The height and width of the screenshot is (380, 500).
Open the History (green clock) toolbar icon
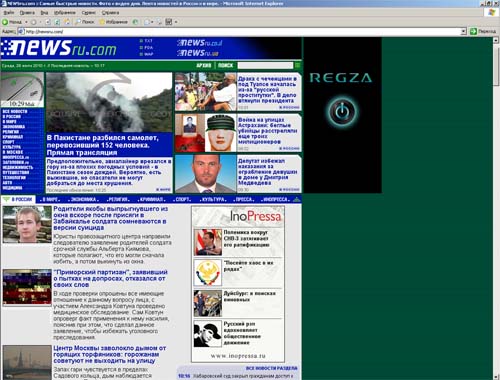tap(135, 22)
